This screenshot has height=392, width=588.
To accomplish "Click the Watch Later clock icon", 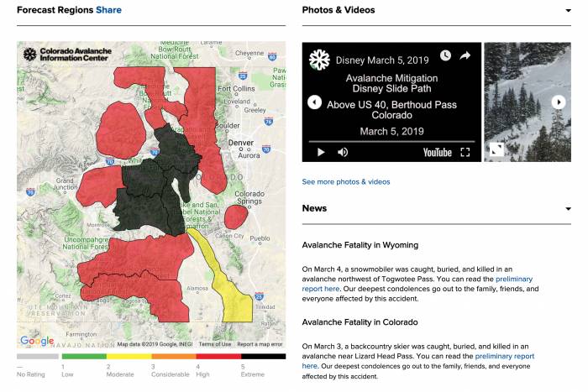I will point(445,55).
